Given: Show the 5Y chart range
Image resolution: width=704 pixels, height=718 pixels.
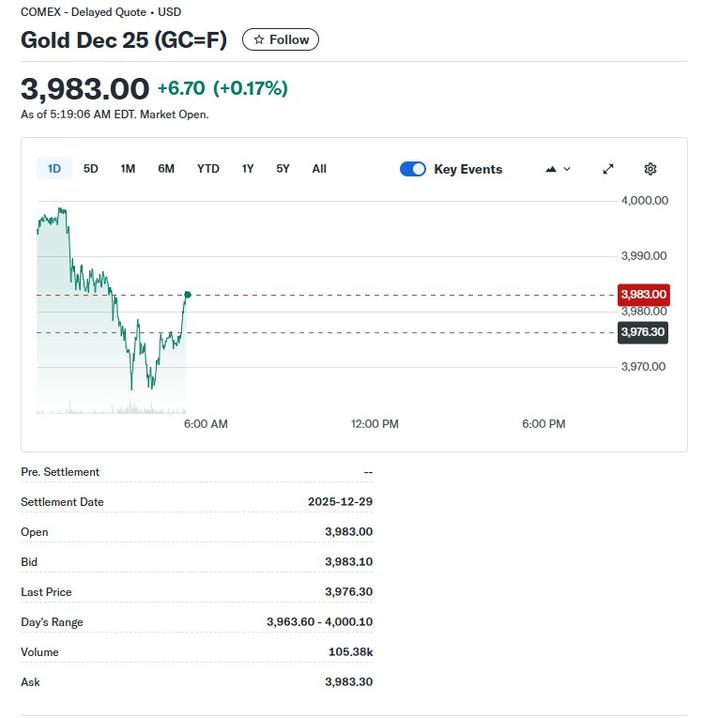Looking at the screenshot, I should coord(283,169).
